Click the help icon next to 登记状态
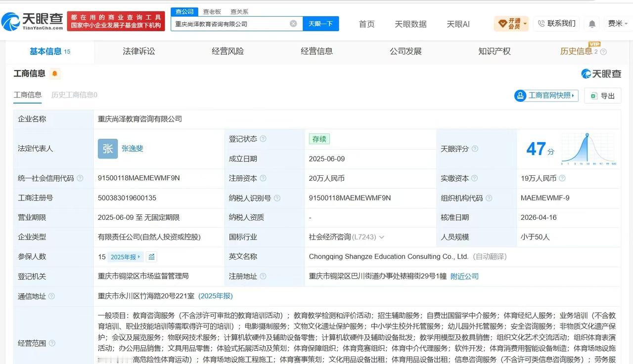 tap(263, 139)
